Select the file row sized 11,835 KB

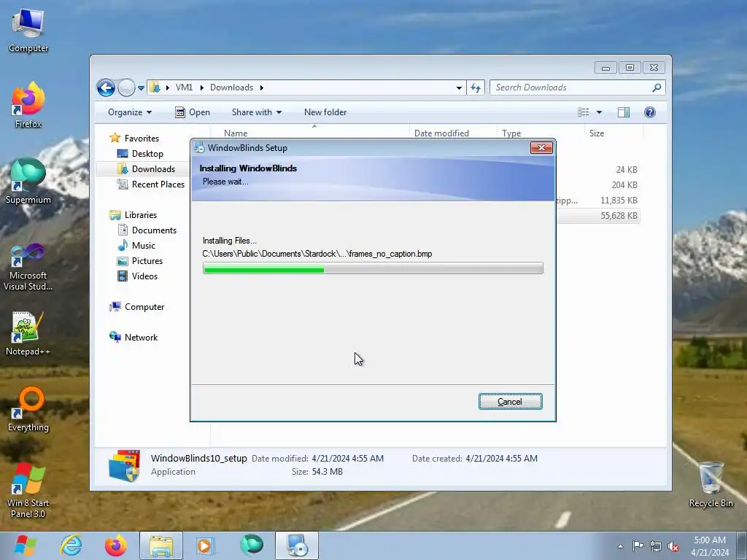tap(597, 201)
